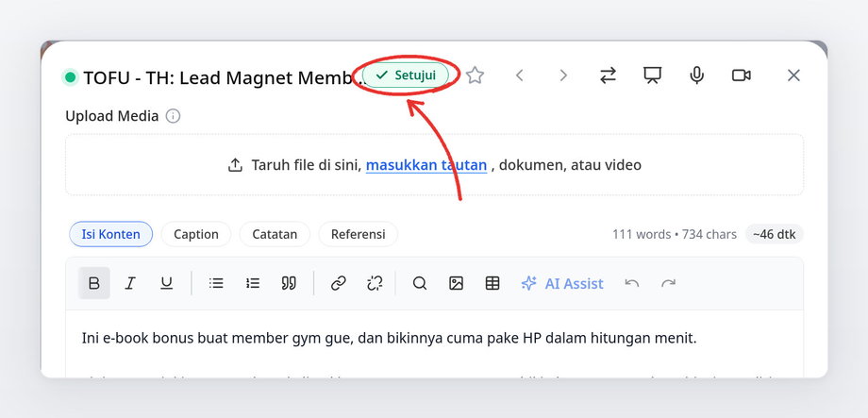
Task: Open Upload Media info tooltip icon
Action: (x=174, y=116)
